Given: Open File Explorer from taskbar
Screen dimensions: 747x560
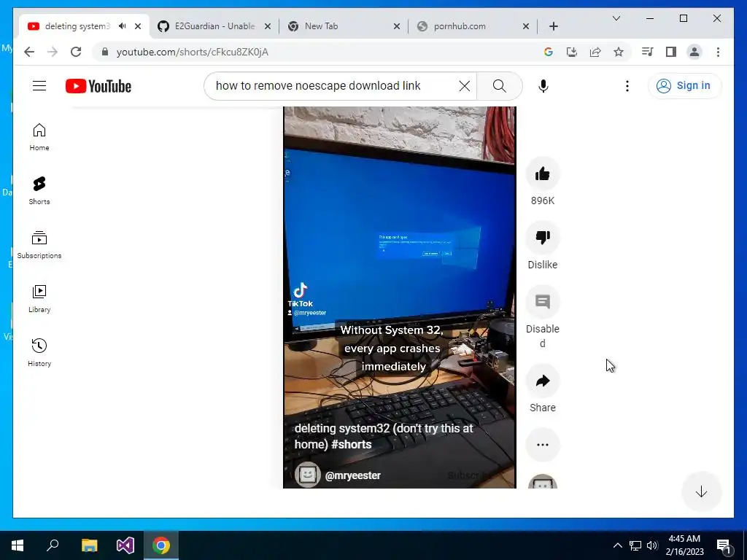Looking at the screenshot, I should (x=89, y=545).
